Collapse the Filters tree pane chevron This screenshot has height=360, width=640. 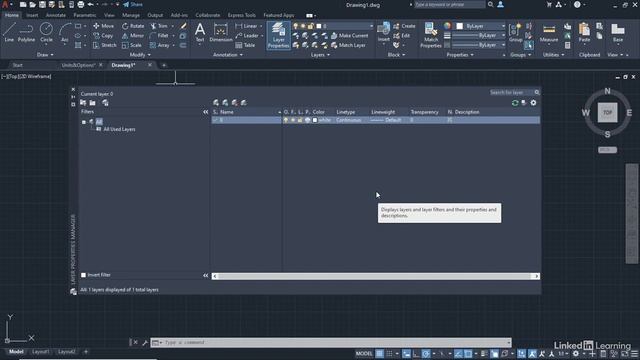206,112
